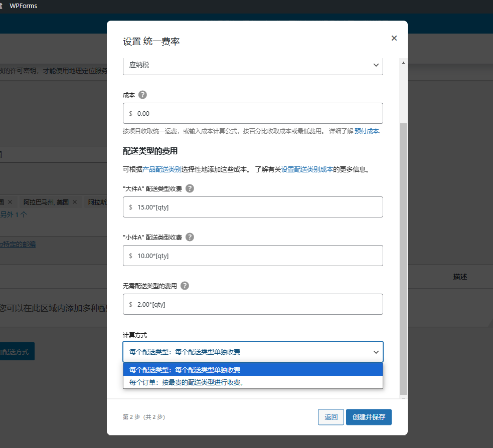Open the help tooltip beside 成本
Screen dimensions: 493x448
(142, 95)
